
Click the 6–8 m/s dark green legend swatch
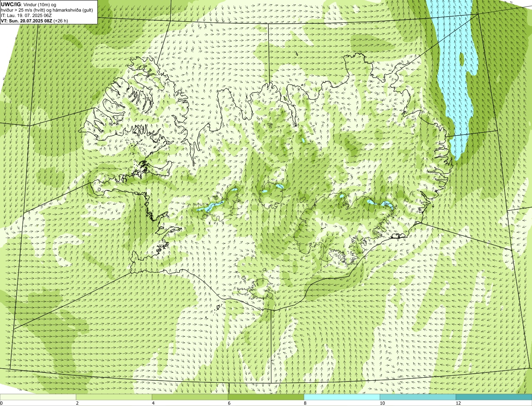266,397
